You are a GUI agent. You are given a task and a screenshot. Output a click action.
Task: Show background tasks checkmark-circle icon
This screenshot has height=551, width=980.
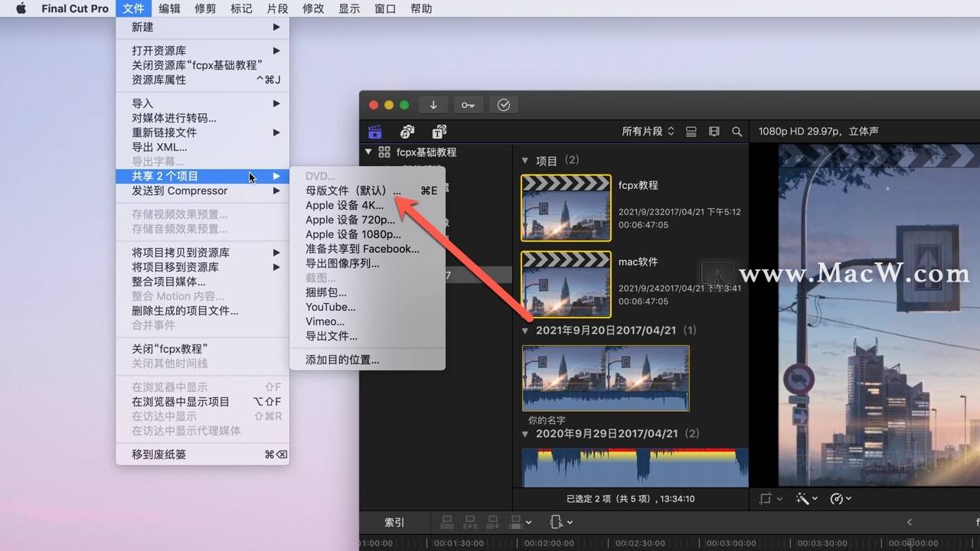pyautogui.click(x=504, y=105)
